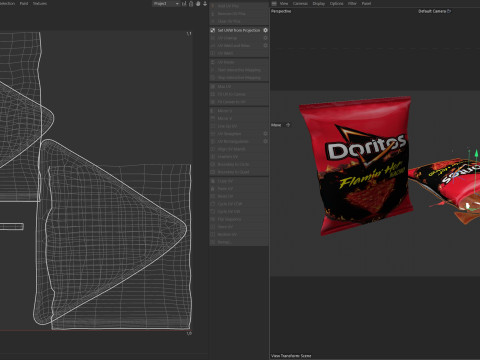The height and width of the screenshot is (360, 480).
Task: Click the 3D viewport menu list icon
Action: click(274, 4)
